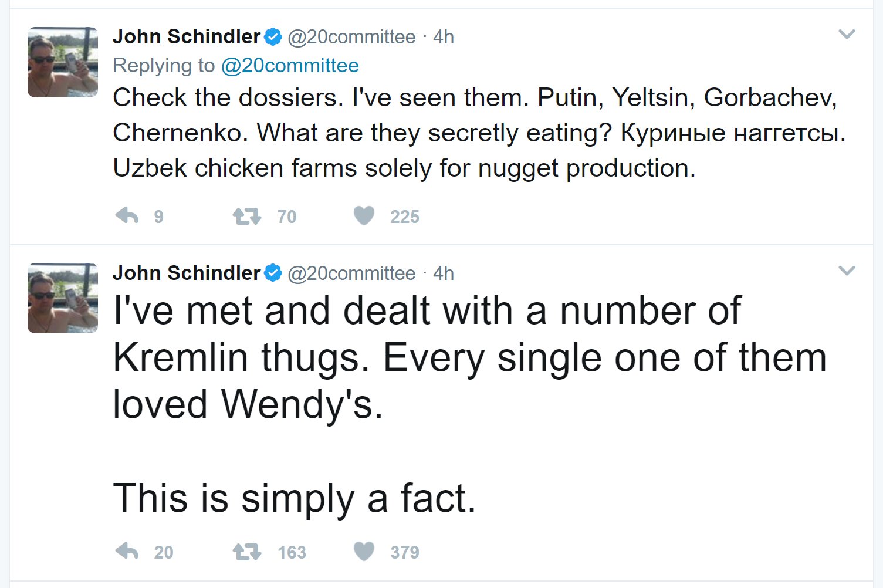Click @20committee handle on second tweet
This screenshot has height=588, width=883.
click(x=351, y=273)
